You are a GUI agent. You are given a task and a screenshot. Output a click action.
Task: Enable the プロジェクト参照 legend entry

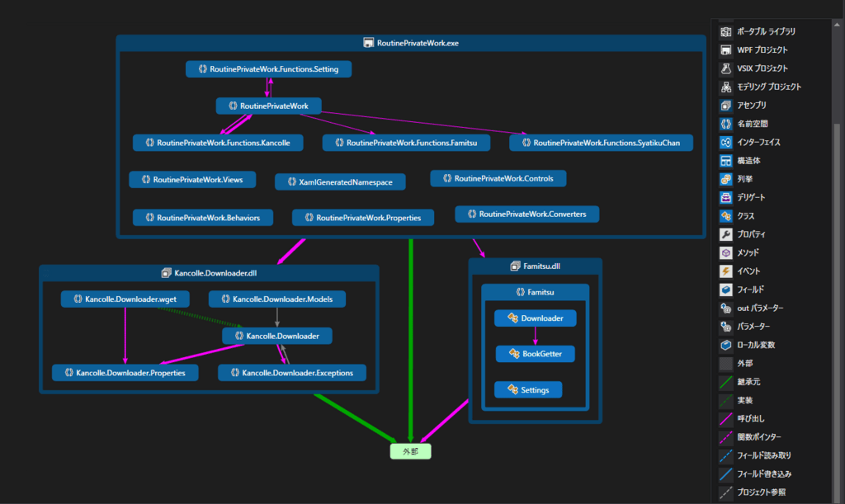coord(725,491)
